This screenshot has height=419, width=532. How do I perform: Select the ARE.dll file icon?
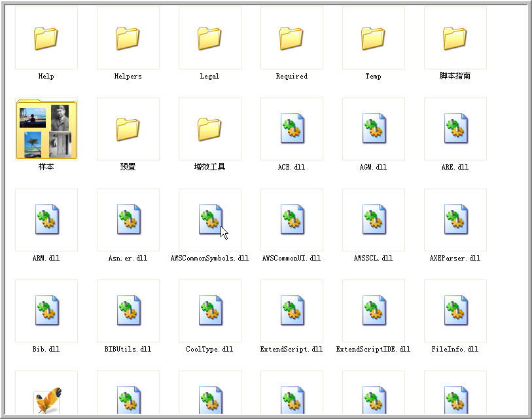tap(456, 128)
